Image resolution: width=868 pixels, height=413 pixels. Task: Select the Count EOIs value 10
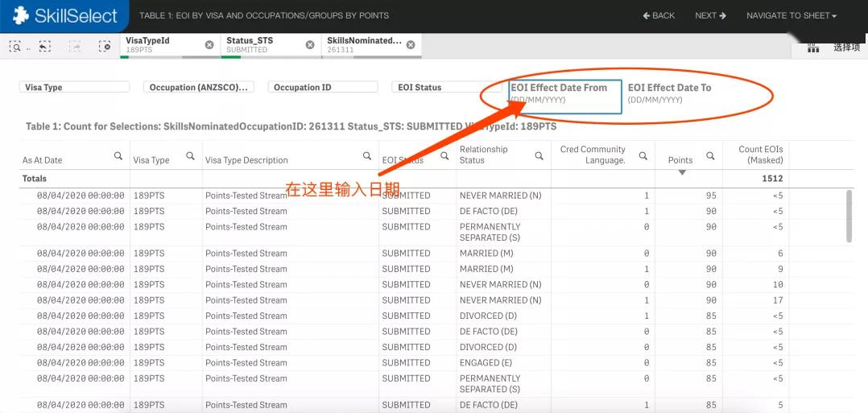(x=778, y=284)
